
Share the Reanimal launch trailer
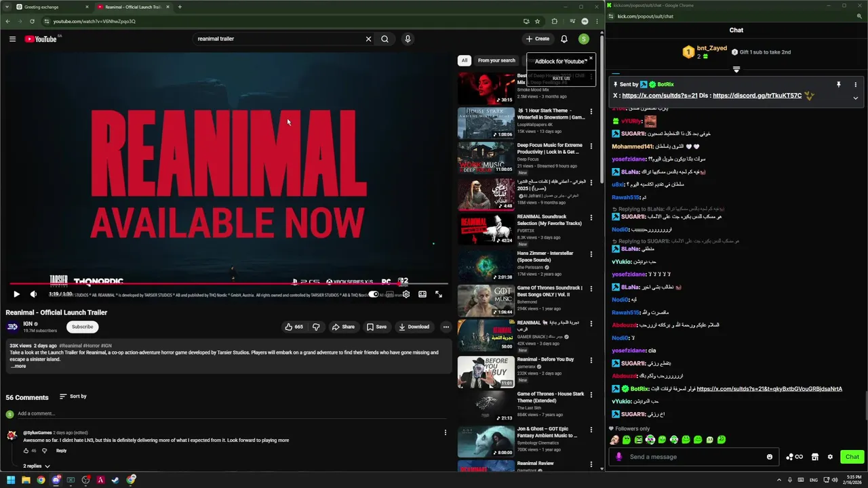point(343,327)
